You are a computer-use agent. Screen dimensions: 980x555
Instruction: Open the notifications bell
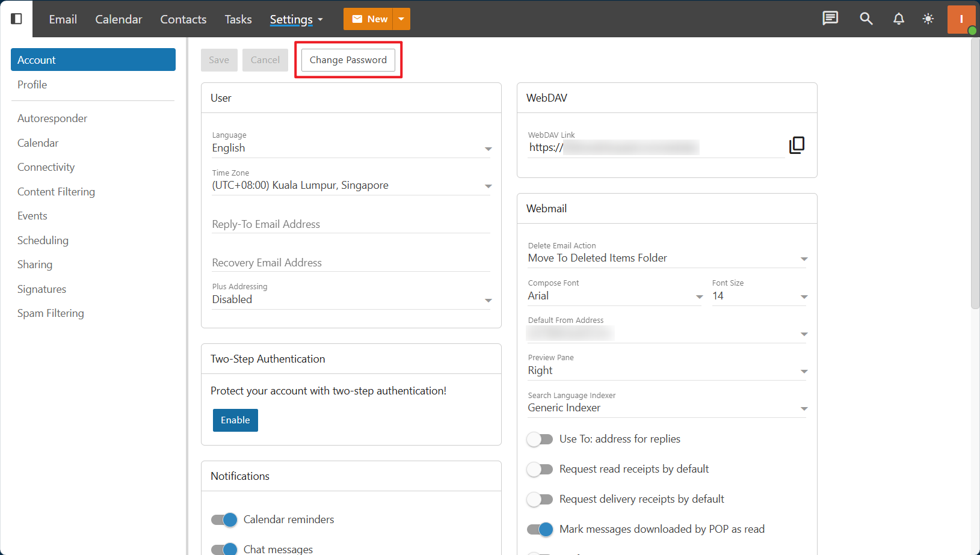898,19
